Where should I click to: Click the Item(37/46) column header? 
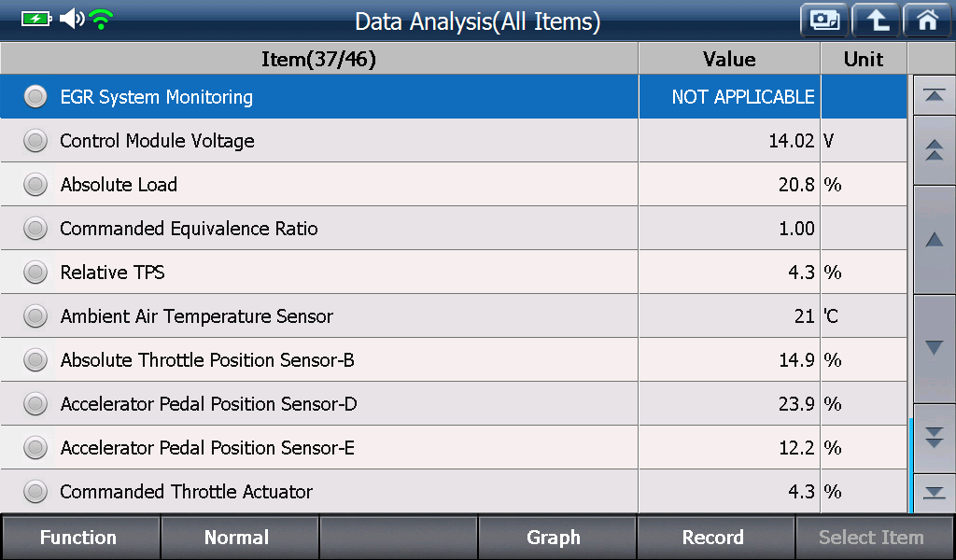point(319,59)
